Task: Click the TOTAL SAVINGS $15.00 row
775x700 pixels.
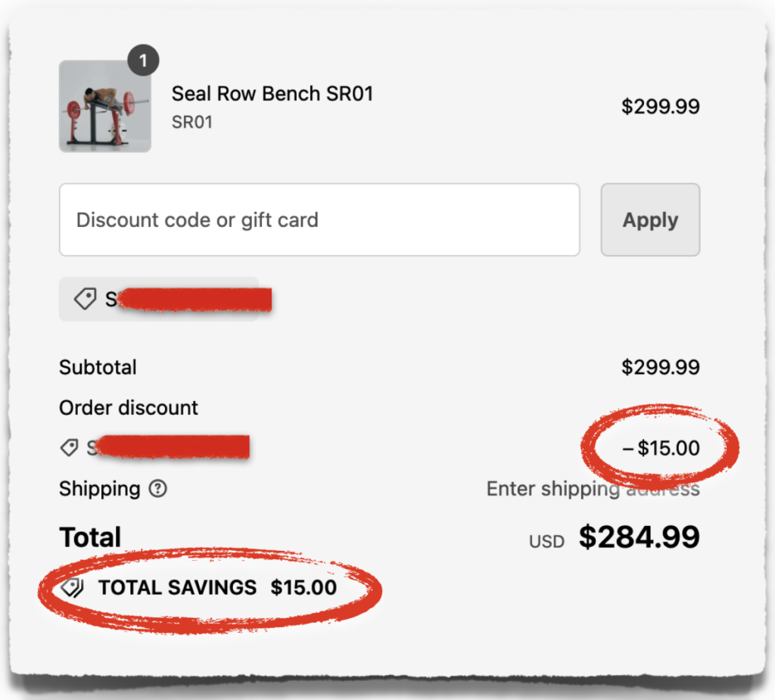Action: coord(201,587)
